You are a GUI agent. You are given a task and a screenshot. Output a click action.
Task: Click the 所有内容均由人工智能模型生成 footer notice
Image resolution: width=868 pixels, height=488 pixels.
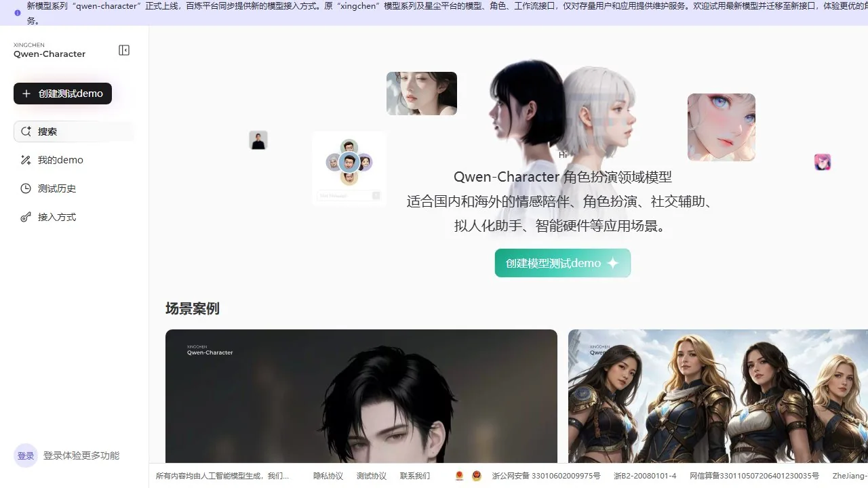(x=222, y=476)
